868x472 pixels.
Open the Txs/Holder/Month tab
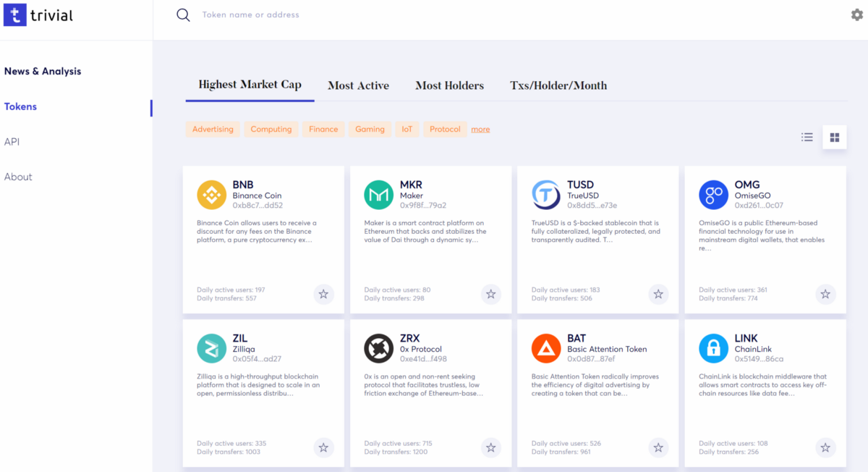pos(558,85)
